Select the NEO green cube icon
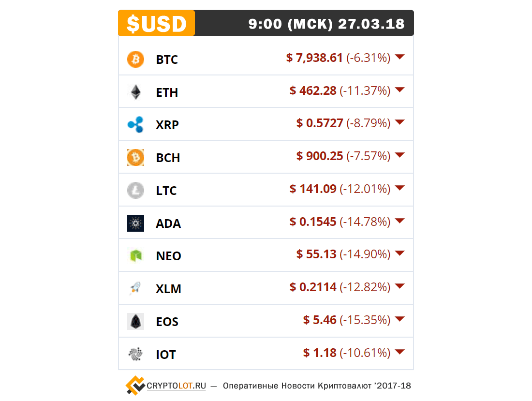Screen dimensions: 532x401 [136, 255]
